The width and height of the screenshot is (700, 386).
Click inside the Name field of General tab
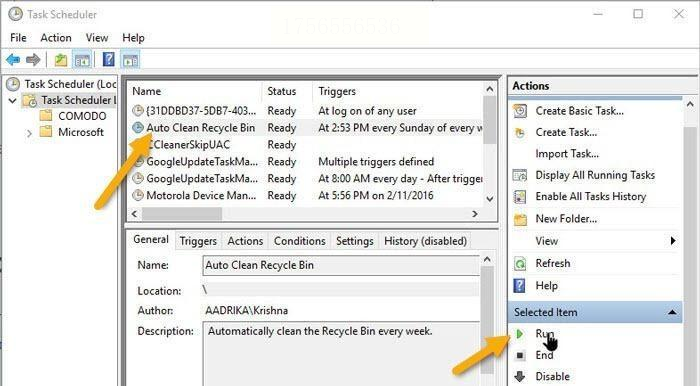coord(341,265)
